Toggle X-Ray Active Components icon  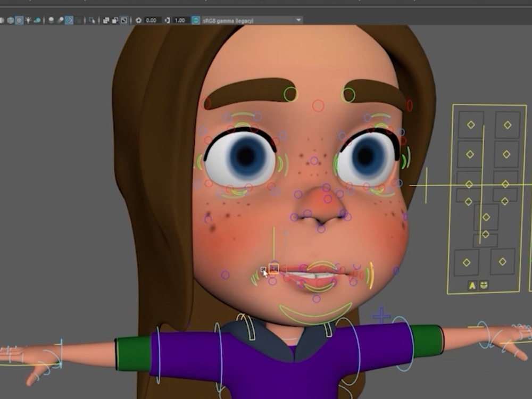coord(115,20)
